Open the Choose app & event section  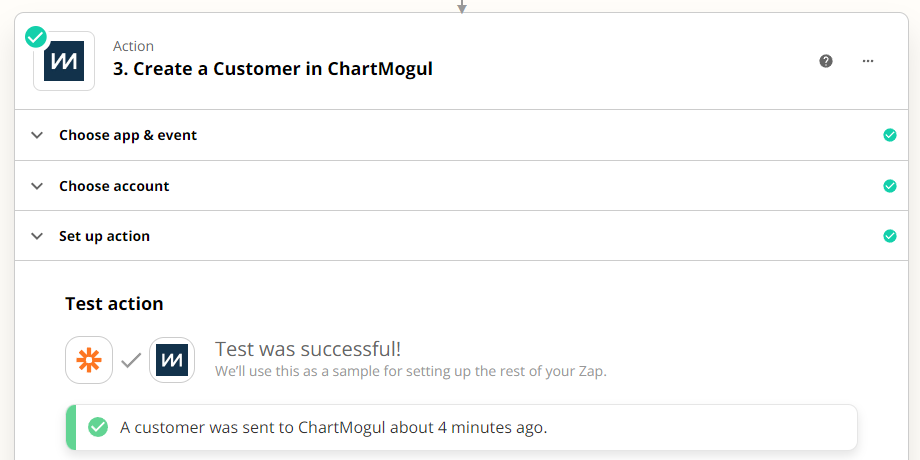coord(128,136)
